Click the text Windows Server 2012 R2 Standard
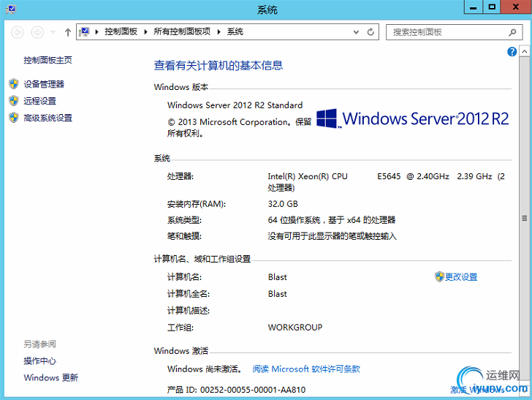The height and width of the screenshot is (400, 532). click(235, 105)
